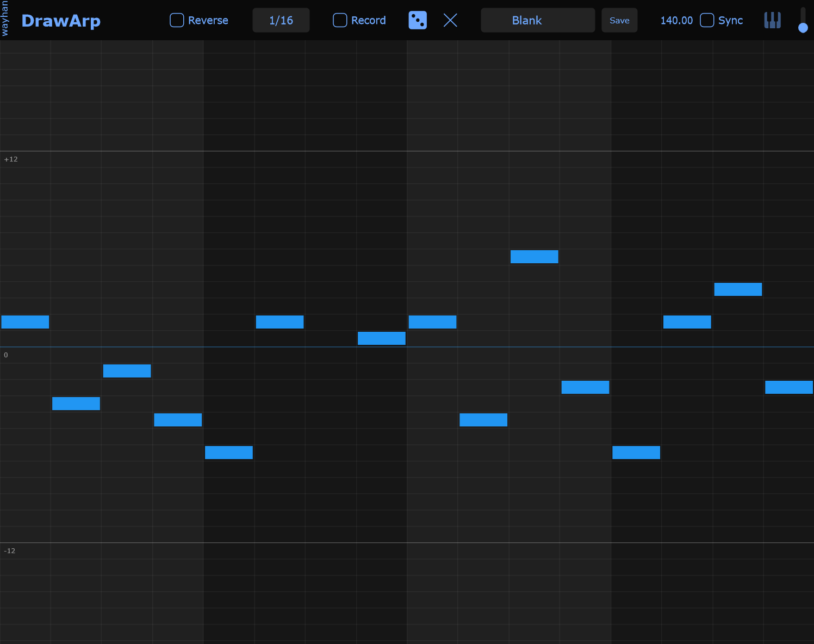
Task: Open the Blank preset selector
Action: [x=538, y=20]
